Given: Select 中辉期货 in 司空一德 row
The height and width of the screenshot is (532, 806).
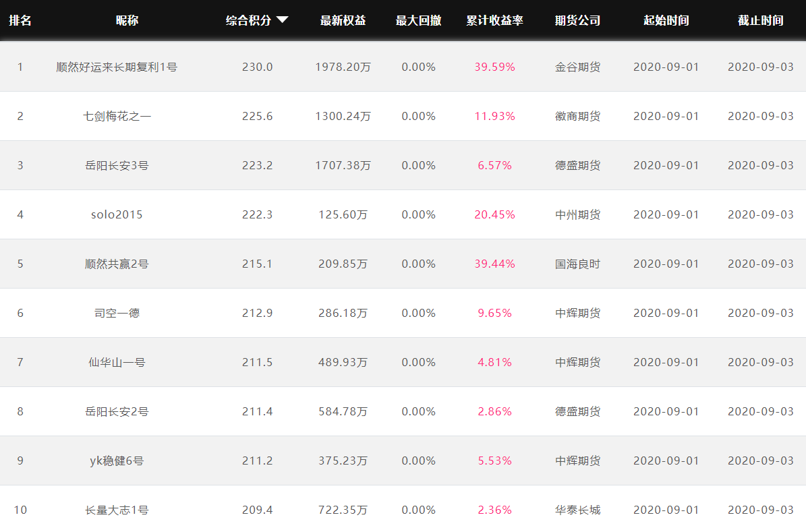Looking at the screenshot, I should tap(578, 313).
